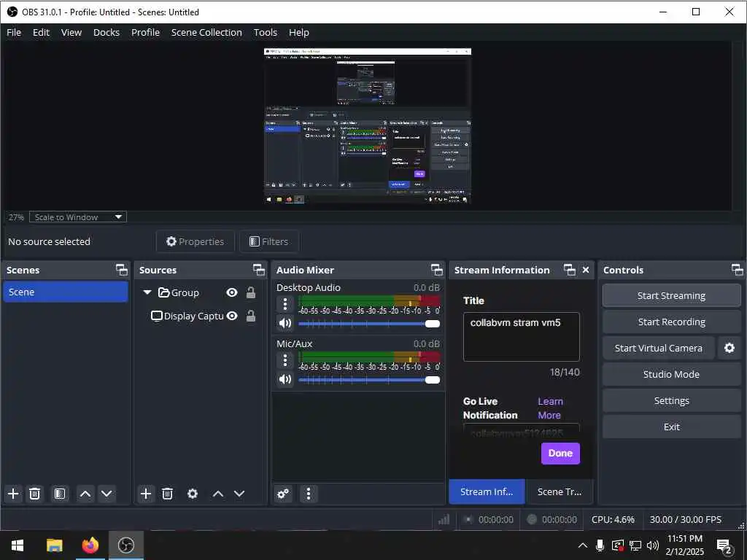Viewport: 747px width, 560px height.
Task: Open the Scene Collection menu
Action: [206, 32]
